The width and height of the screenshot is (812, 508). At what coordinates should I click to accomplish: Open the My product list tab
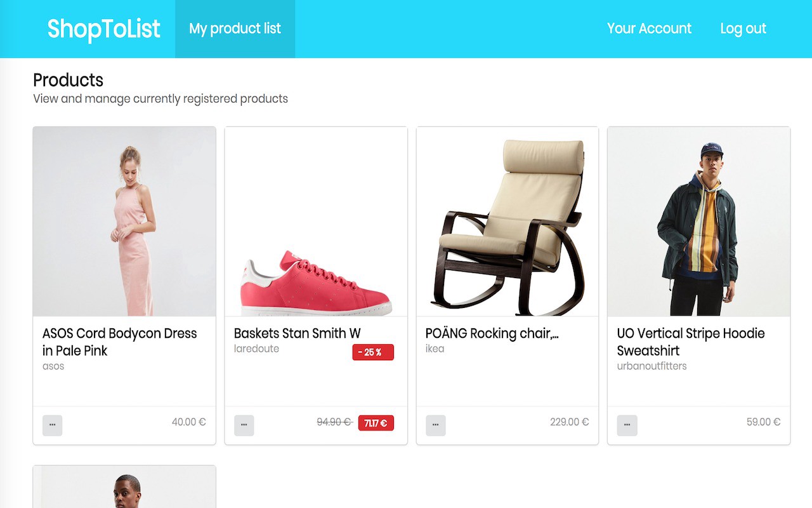click(x=235, y=29)
